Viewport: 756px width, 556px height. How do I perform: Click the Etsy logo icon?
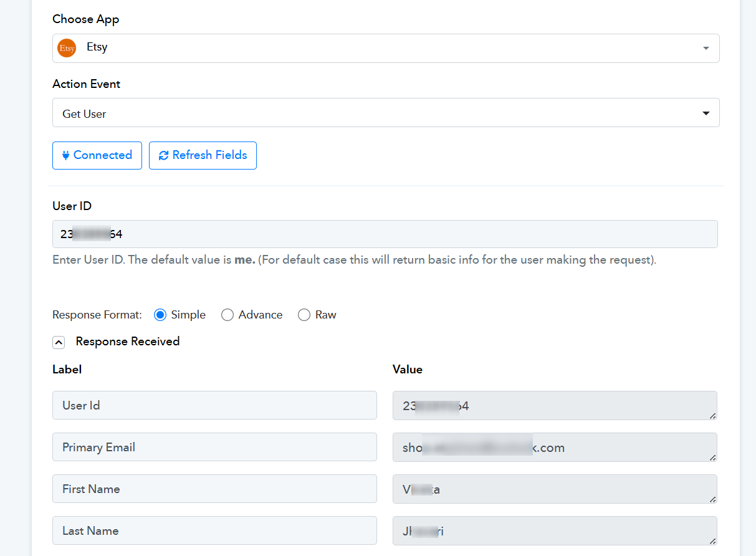point(67,48)
